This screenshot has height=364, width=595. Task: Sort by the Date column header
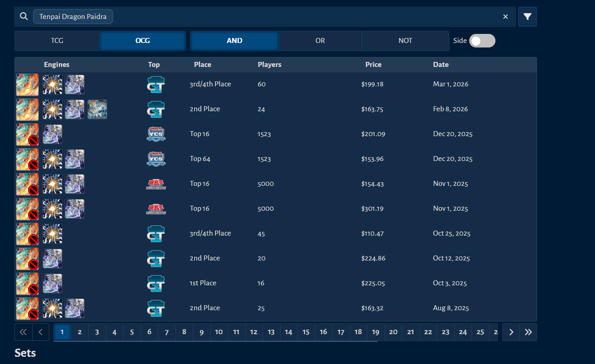(441, 65)
